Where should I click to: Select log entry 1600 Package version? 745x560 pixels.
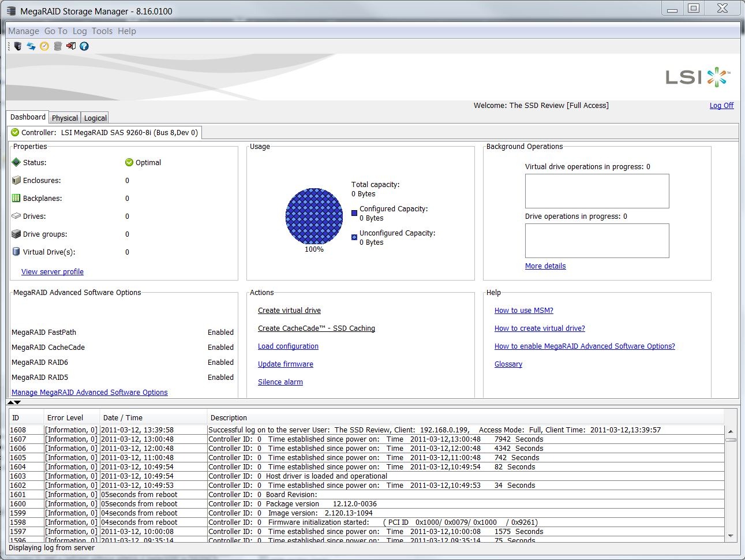pos(366,504)
